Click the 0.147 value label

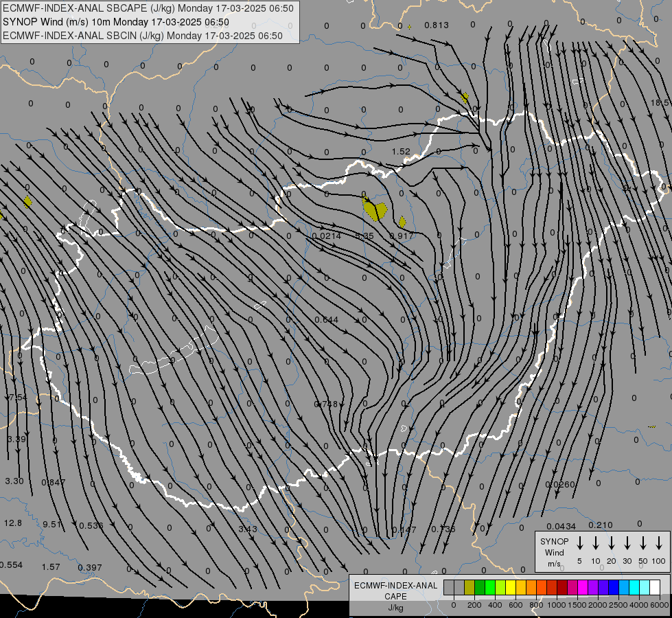pyautogui.click(x=404, y=529)
